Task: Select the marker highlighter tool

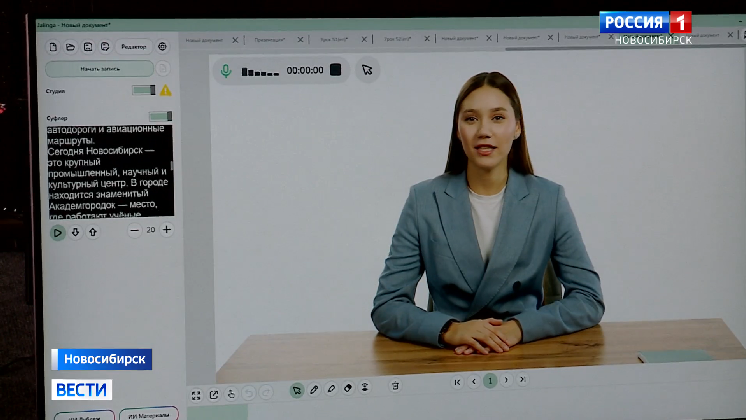Action: [x=331, y=389]
